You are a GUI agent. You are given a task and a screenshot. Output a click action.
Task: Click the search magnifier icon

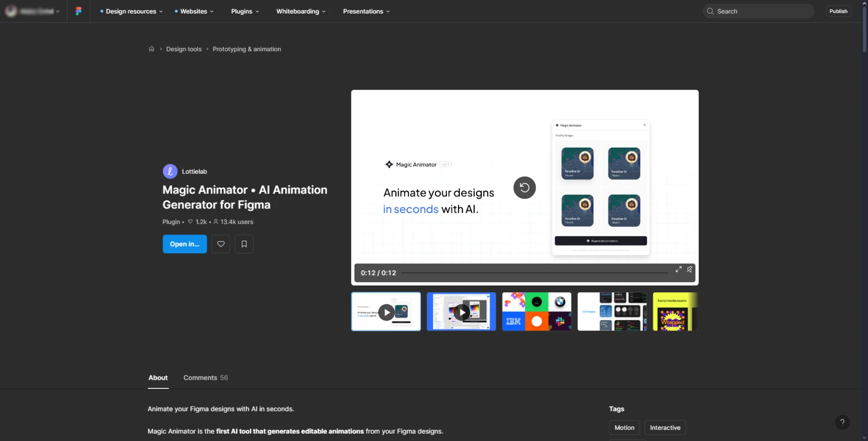pos(710,11)
